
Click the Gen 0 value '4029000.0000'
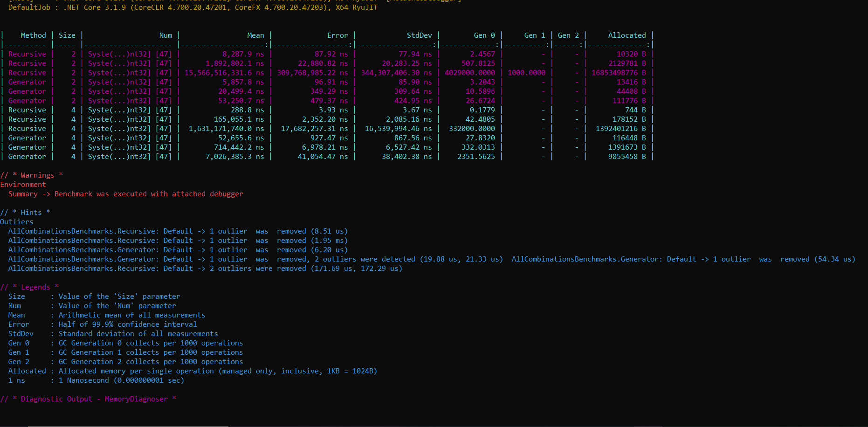point(470,73)
